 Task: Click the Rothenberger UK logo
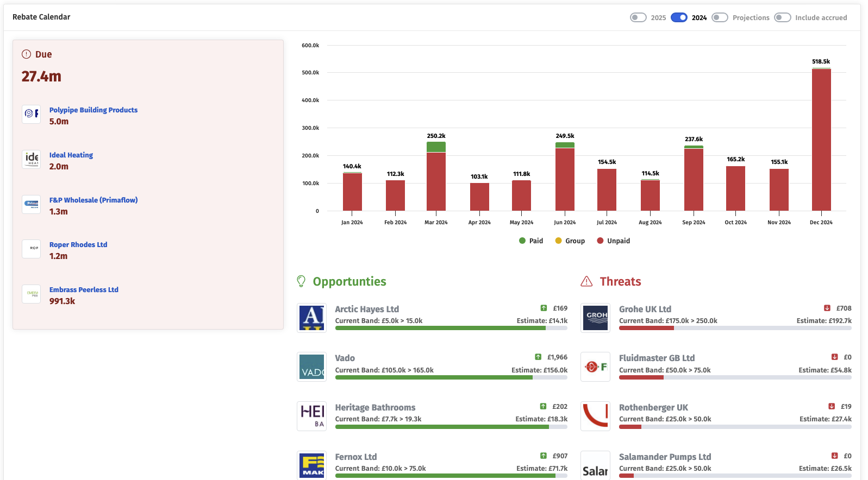[595, 416]
